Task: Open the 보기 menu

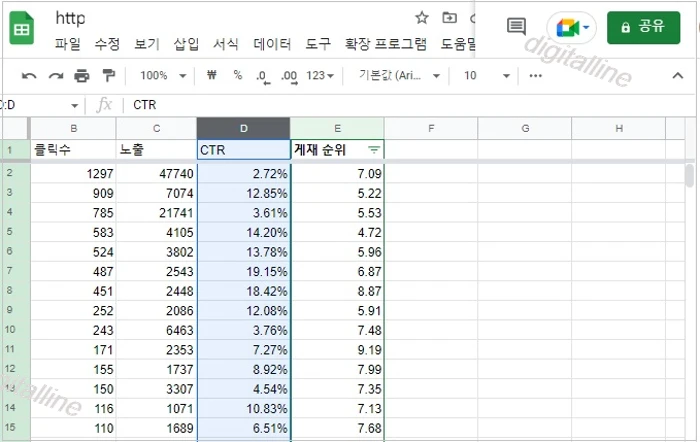Action: point(147,44)
